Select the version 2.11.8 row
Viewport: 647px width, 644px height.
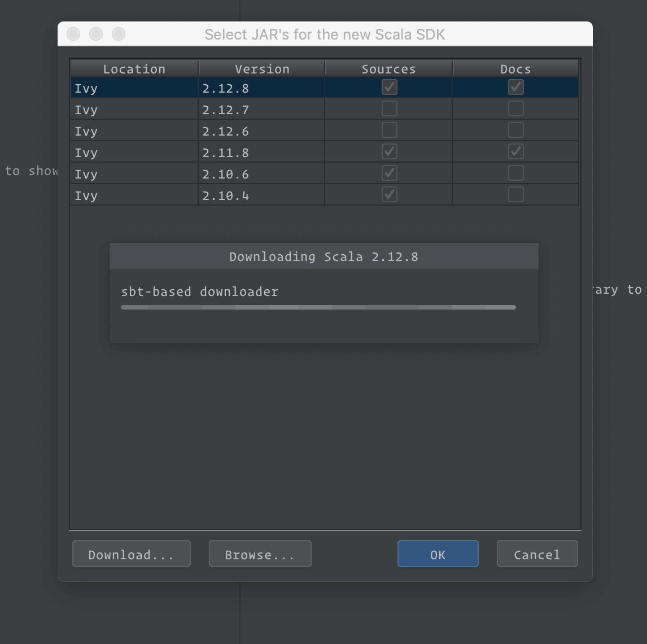point(325,152)
